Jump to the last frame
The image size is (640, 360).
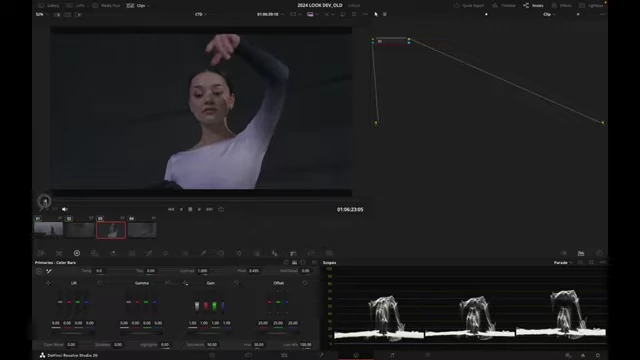[x=209, y=209]
